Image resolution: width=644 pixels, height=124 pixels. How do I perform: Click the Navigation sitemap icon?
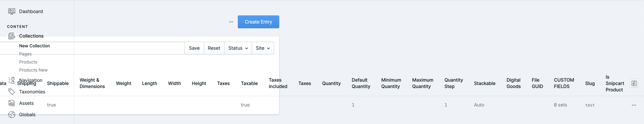(x=11, y=80)
